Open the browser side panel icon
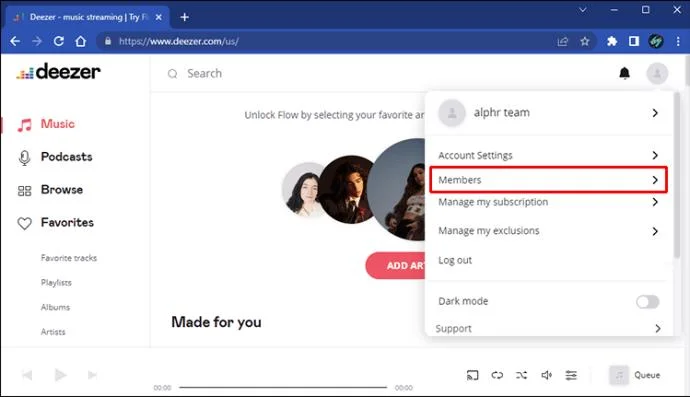Viewport: 690px width, 397px height. click(634, 41)
